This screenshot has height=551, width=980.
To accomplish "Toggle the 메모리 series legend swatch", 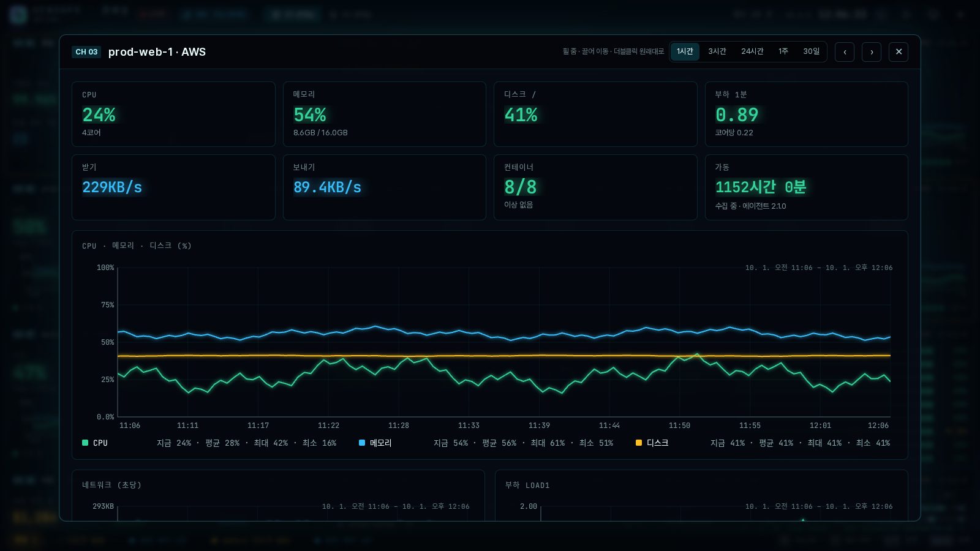I will click(362, 443).
